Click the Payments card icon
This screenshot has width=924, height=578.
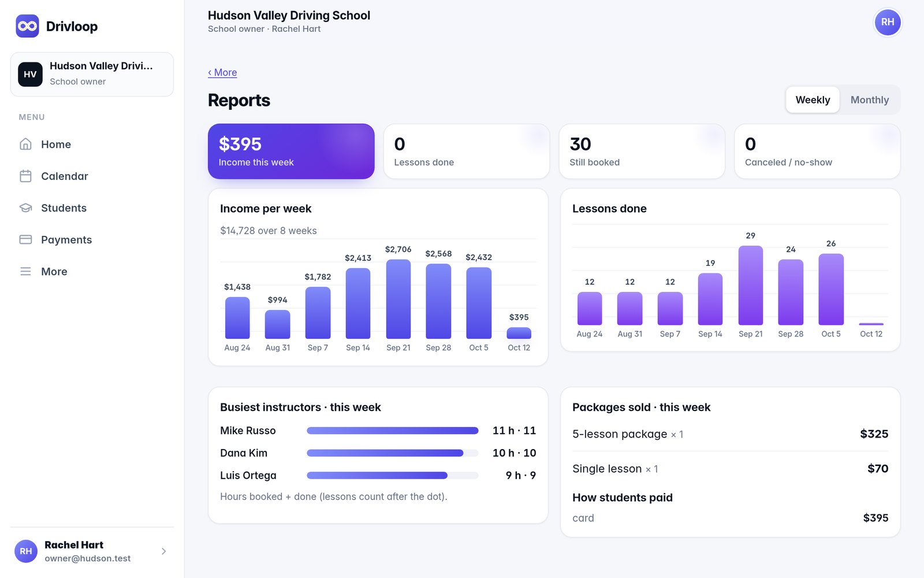[x=25, y=239]
